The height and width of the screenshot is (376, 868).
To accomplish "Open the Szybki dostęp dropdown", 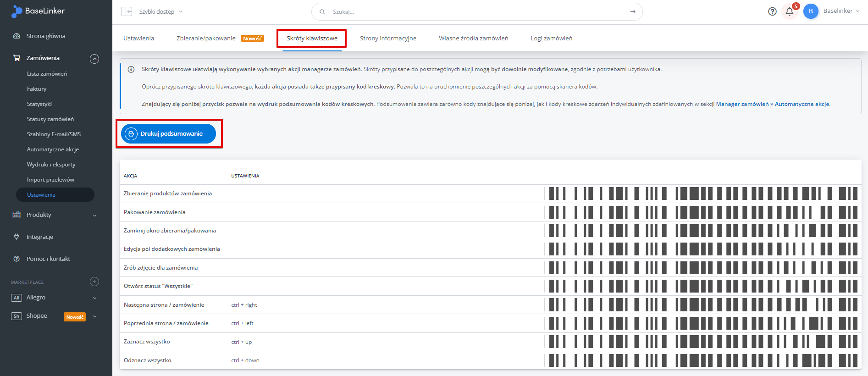I will pyautogui.click(x=160, y=11).
